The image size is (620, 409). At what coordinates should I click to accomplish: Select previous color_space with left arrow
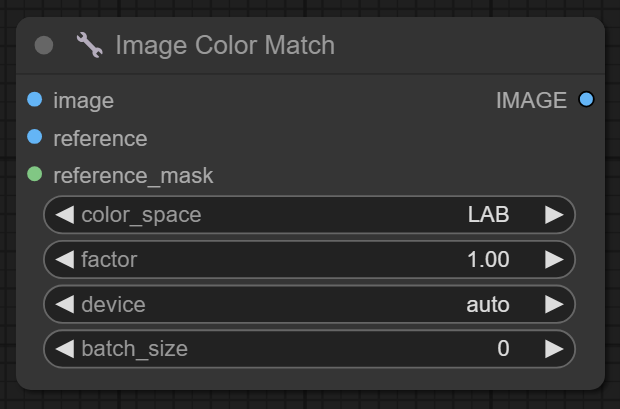[x=65, y=214]
